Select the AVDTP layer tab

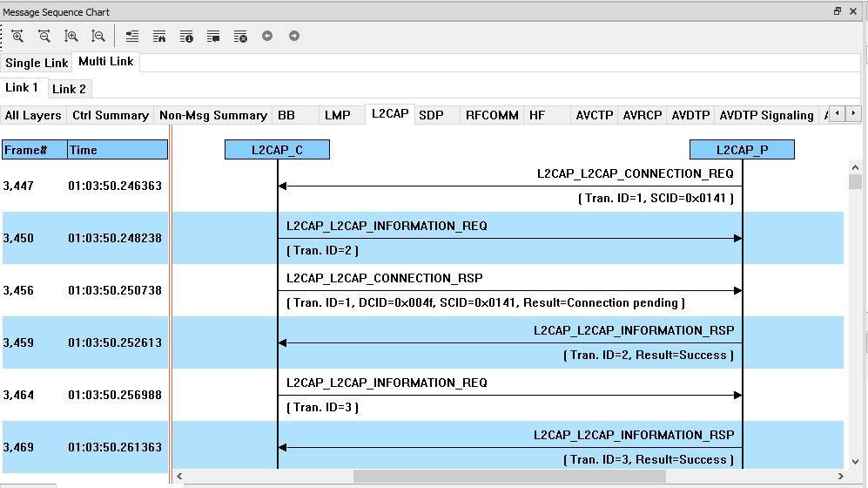tap(690, 115)
